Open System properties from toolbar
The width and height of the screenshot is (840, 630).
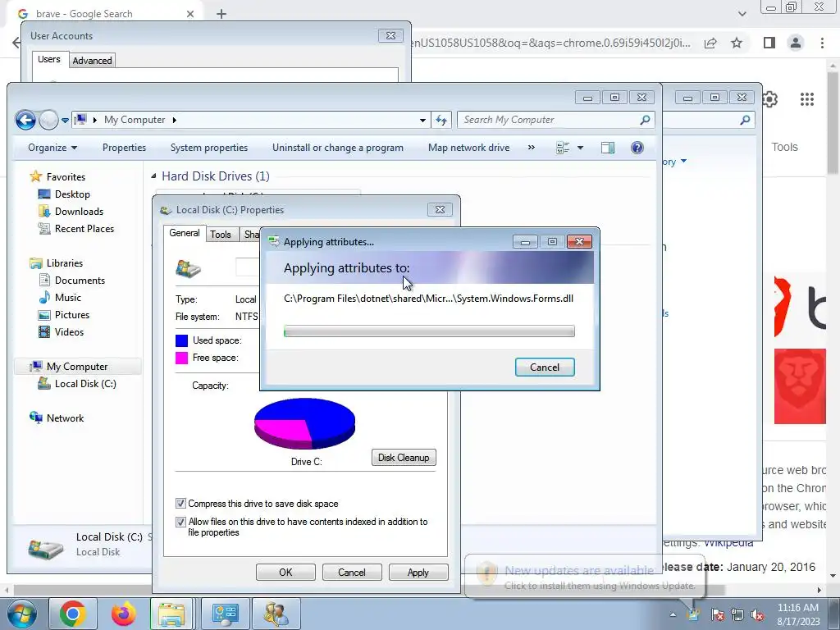(x=209, y=148)
